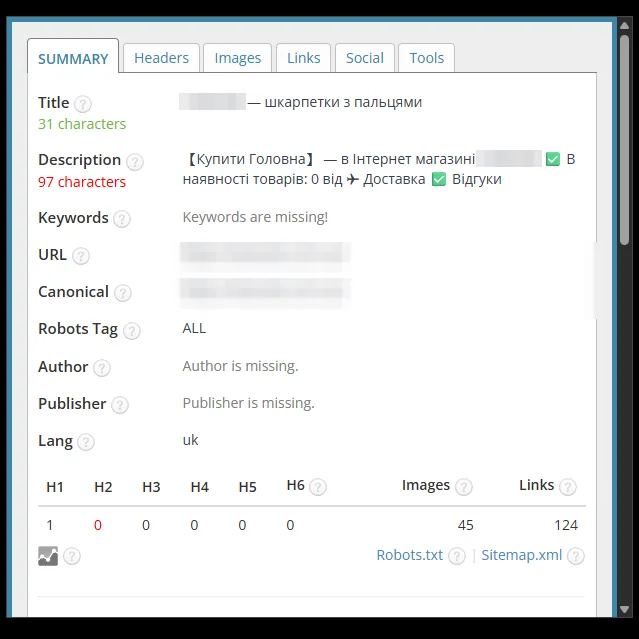Screen dimensions: 639x639
Task: Open the Robots.txt link
Action: click(409, 555)
